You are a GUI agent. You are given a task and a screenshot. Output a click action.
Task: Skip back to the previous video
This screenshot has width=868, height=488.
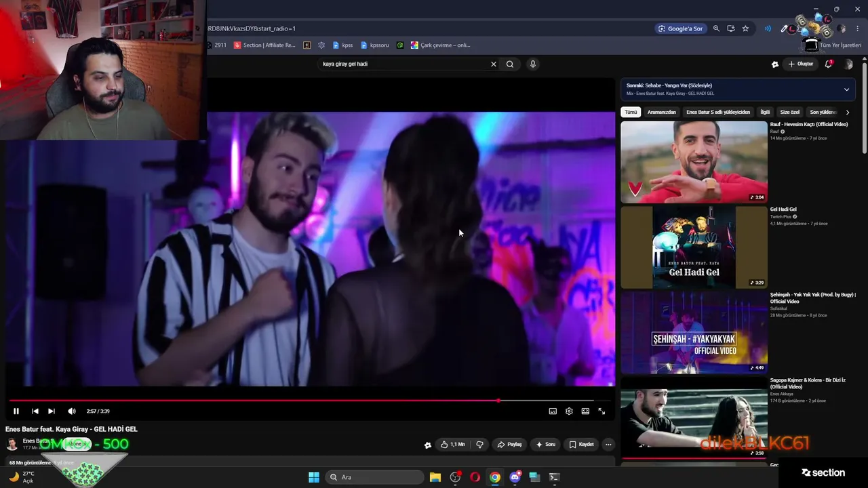click(35, 411)
